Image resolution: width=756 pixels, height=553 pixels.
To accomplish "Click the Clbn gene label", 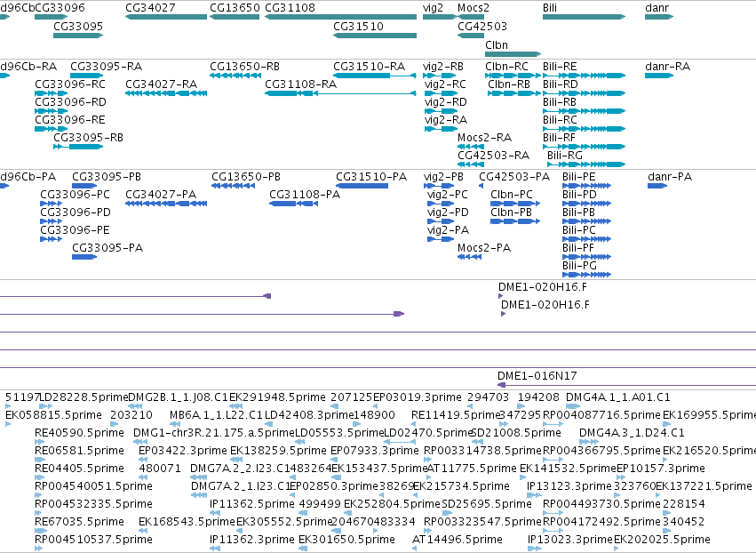I will pos(497,44).
